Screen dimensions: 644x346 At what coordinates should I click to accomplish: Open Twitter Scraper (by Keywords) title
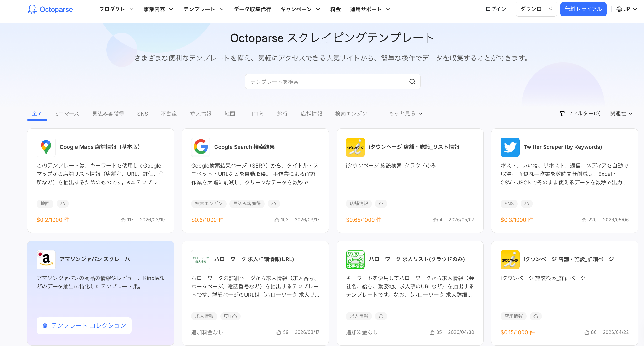click(563, 147)
